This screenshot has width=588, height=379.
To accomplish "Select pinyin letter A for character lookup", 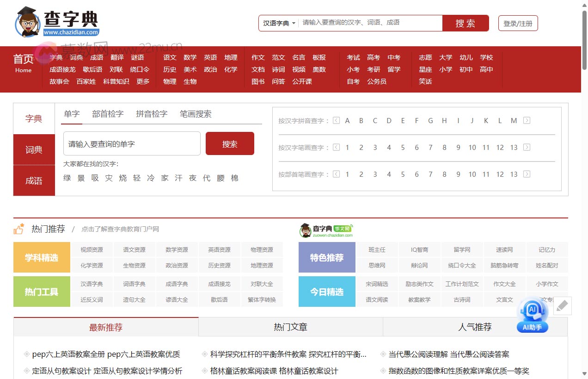I will click(347, 120).
